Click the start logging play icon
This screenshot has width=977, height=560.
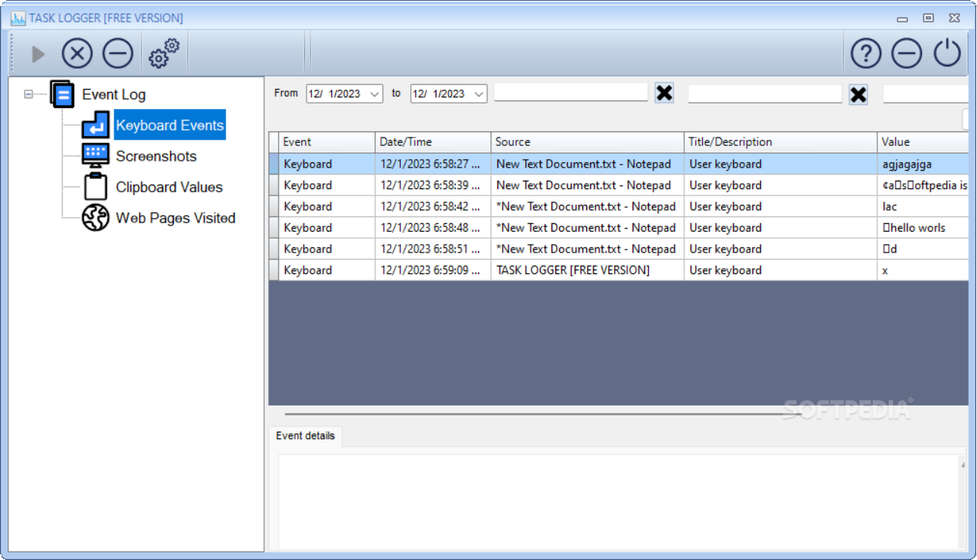tap(39, 54)
